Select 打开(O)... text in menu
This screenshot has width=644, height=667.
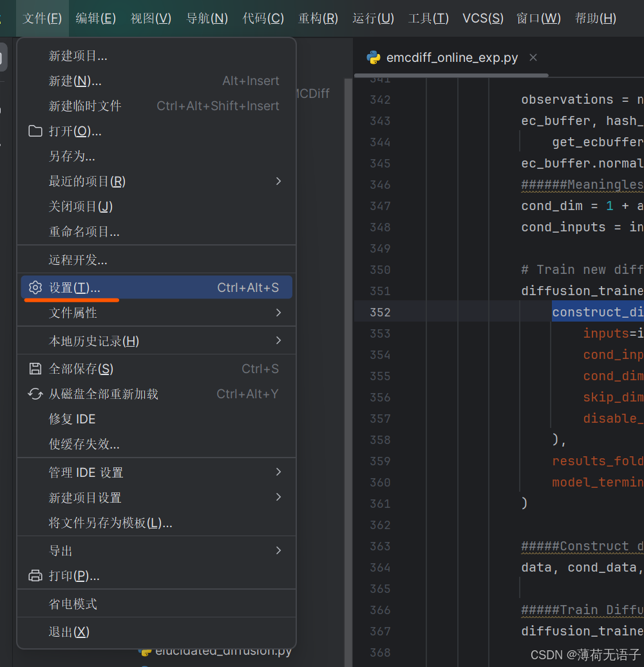coord(75,131)
